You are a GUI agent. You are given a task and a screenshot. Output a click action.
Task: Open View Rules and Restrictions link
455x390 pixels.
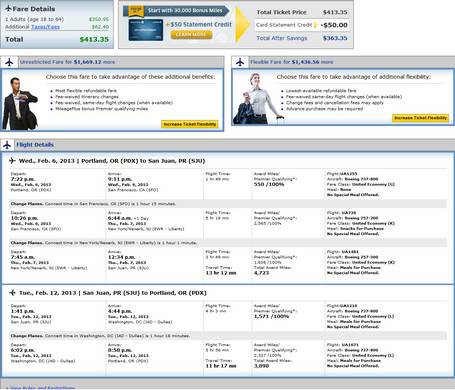[x=42, y=388]
